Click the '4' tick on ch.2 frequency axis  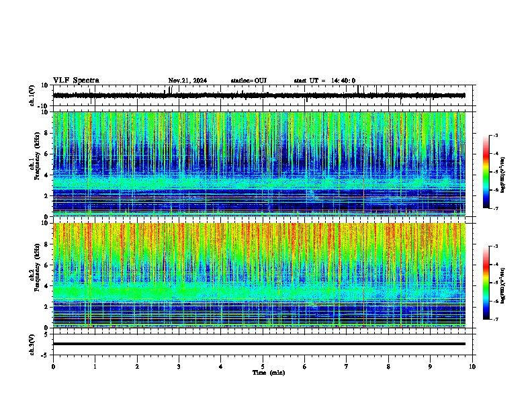(46, 286)
